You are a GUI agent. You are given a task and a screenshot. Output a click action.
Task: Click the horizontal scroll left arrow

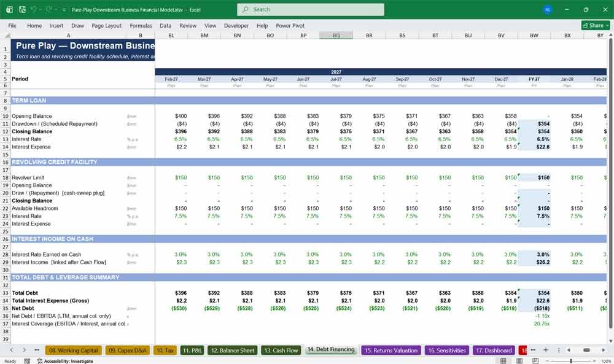(569, 350)
